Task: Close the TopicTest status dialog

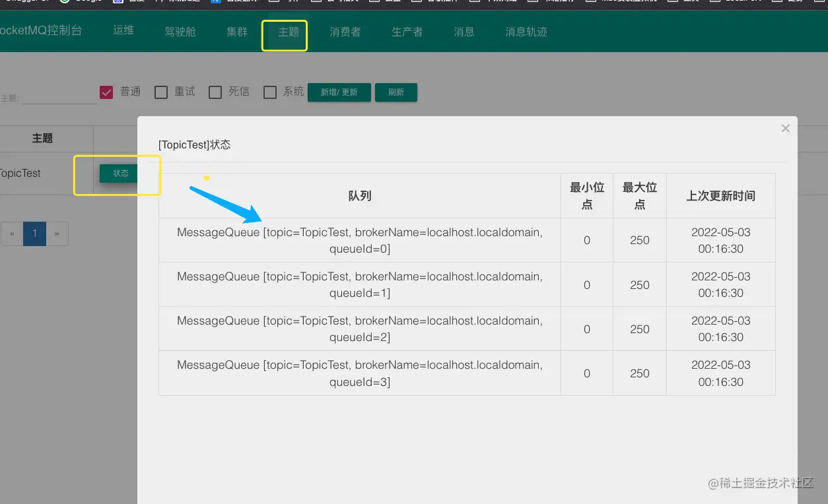Action: (785, 129)
